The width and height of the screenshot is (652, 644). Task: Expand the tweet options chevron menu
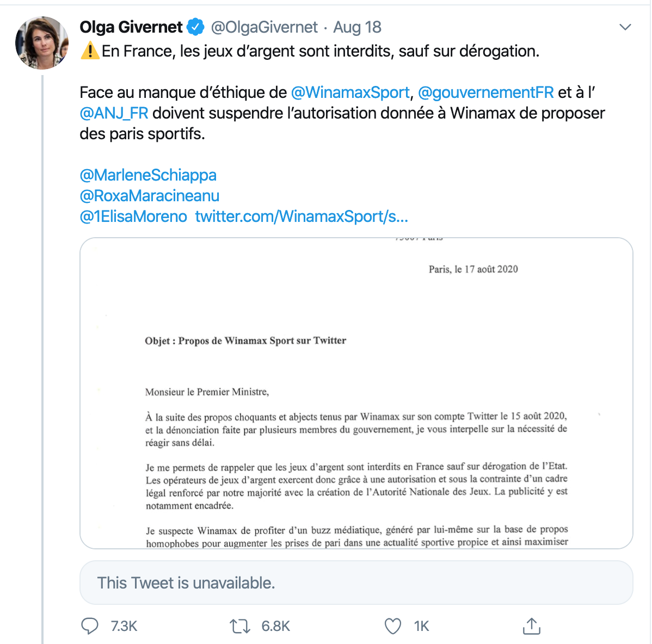(x=625, y=27)
